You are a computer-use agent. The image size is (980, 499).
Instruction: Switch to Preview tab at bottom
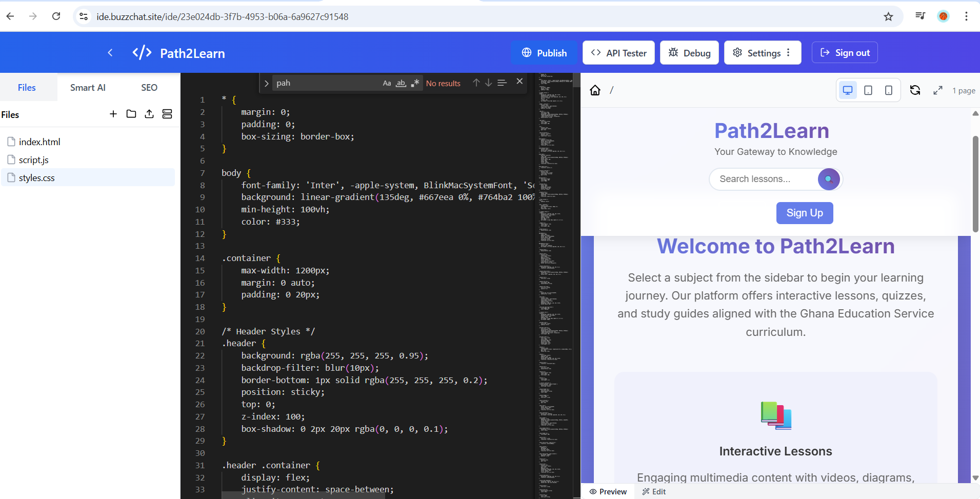(x=608, y=491)
